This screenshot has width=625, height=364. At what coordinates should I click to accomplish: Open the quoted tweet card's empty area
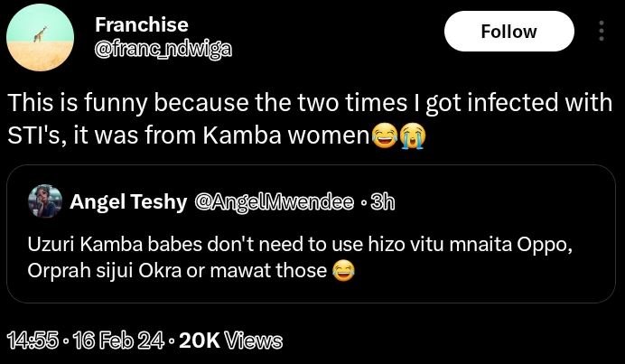click(x=497, y=287)
